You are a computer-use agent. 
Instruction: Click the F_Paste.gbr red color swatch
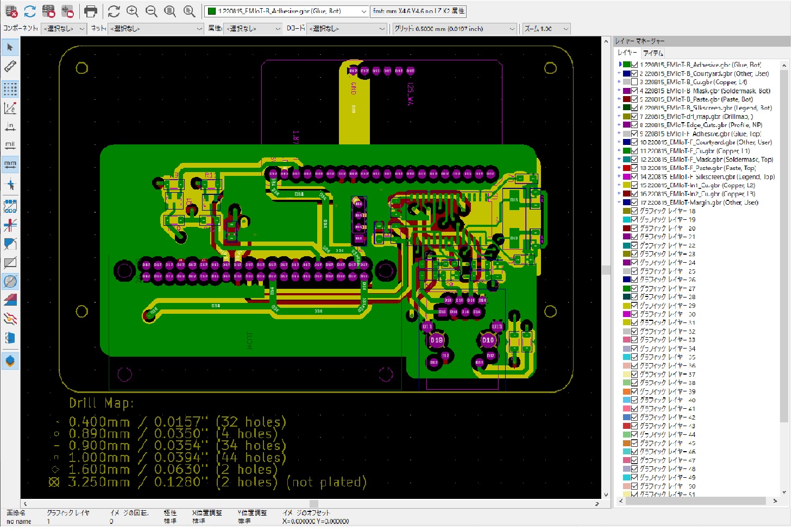coord(626,168)
